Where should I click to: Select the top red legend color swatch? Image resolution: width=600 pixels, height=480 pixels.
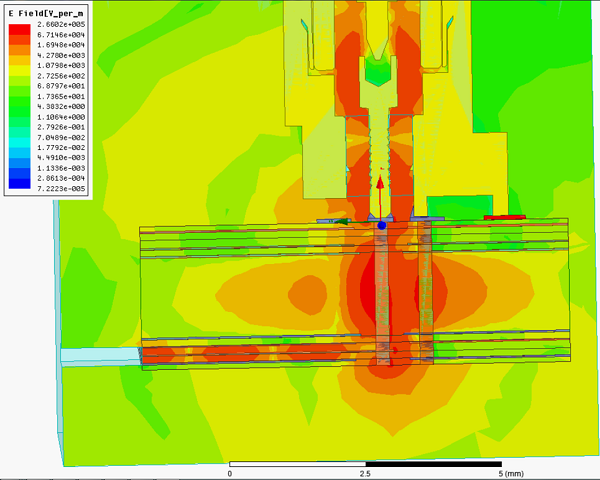point(20,27)
